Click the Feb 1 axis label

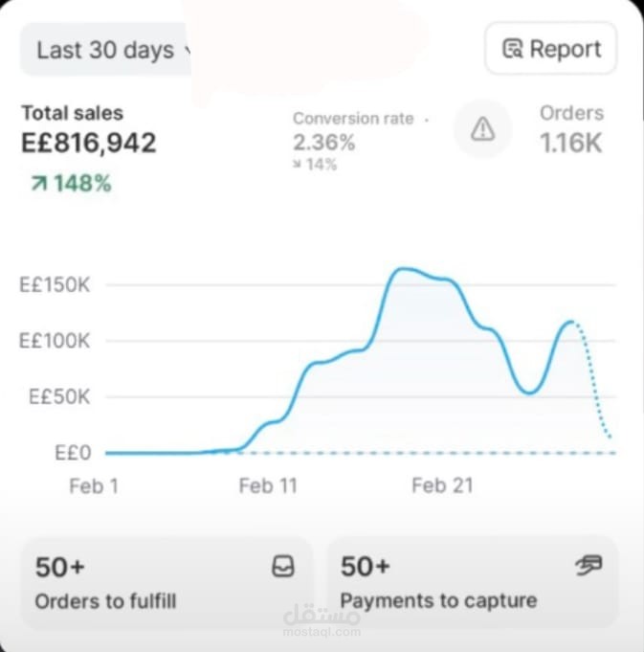[94, 485]
